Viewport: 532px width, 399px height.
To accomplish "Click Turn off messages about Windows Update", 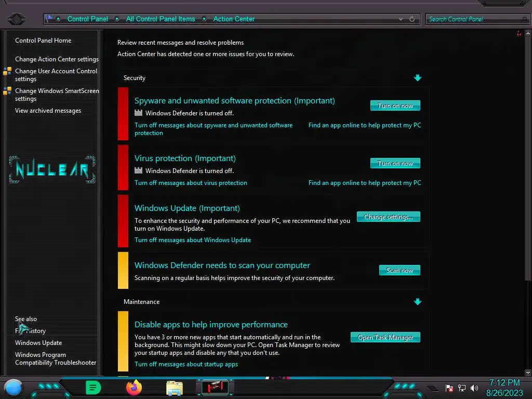I will point(193,240).
